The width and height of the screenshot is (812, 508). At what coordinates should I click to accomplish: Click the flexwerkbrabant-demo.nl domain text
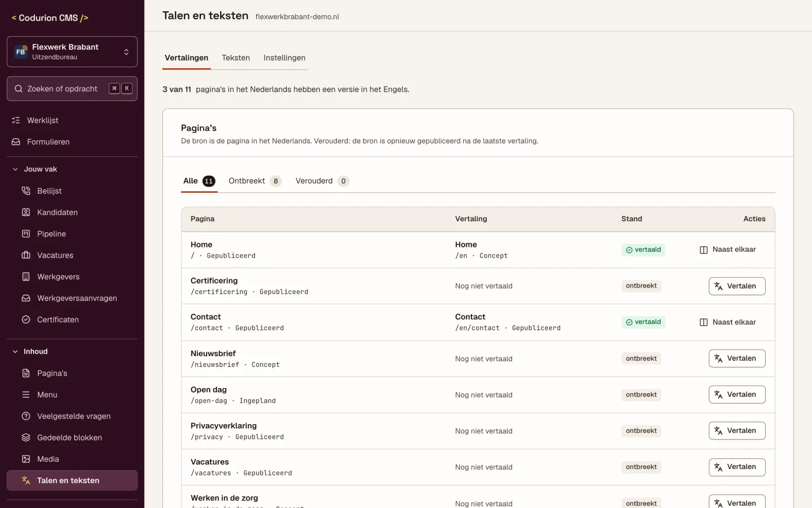297,17
